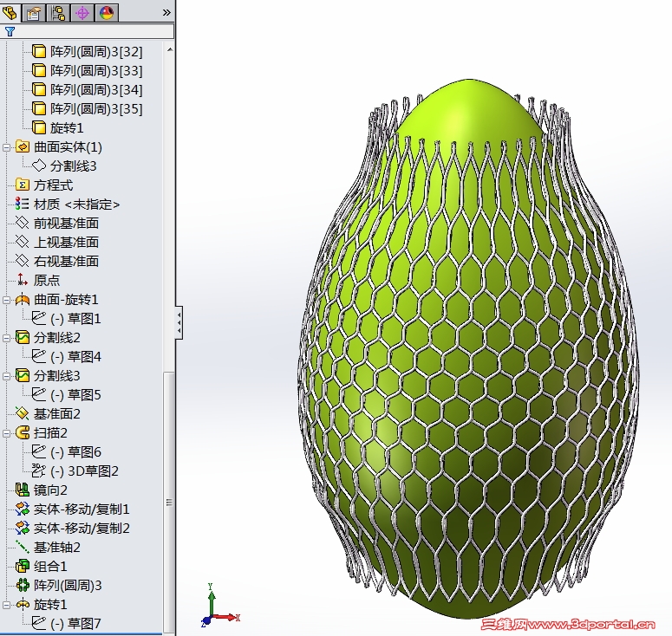Collapse the 曲面实体(1) folder

point(6,147)
